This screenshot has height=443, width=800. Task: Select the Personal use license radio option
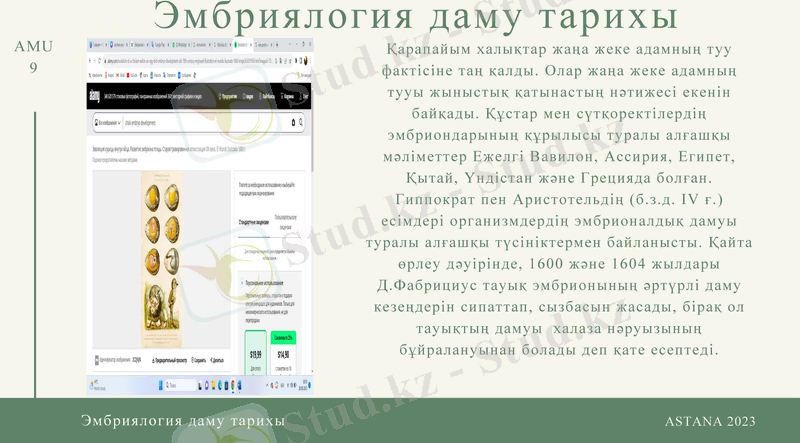(x=242, y=284)
